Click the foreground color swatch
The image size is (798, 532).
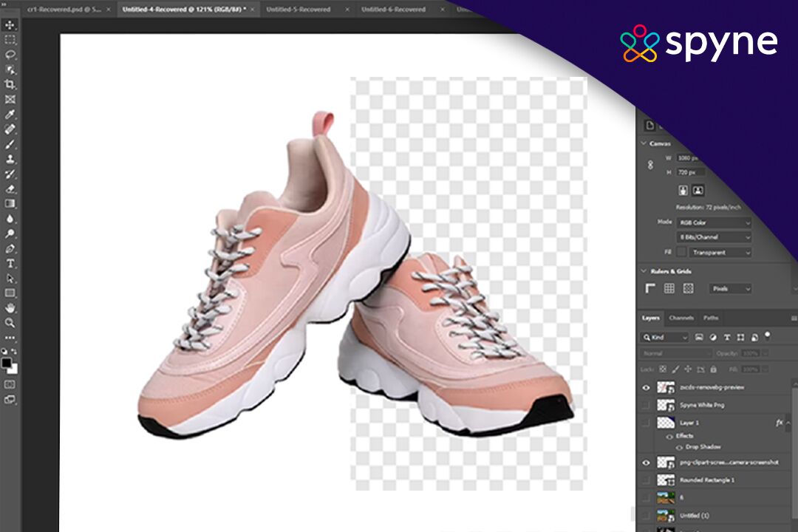click(x=7, y=363)
